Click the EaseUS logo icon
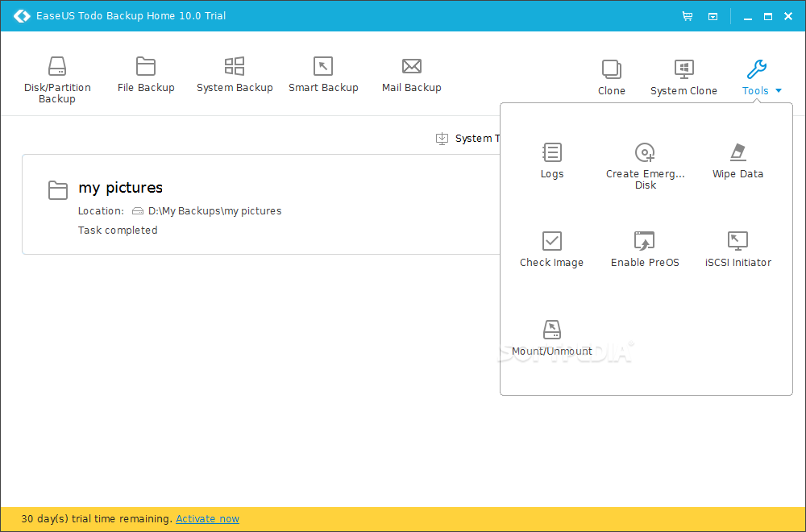 tap(22, 16)
